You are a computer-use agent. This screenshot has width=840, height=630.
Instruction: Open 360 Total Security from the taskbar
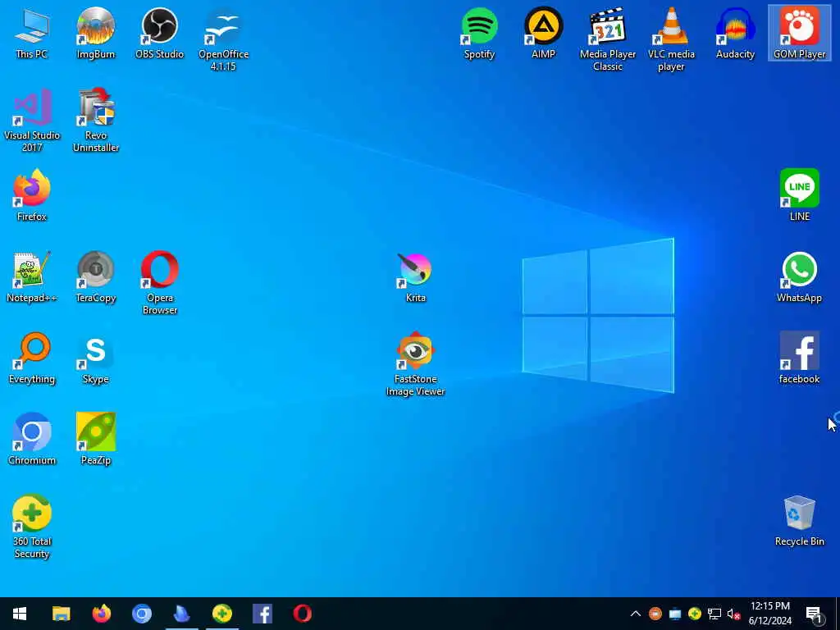coord(221,614)
